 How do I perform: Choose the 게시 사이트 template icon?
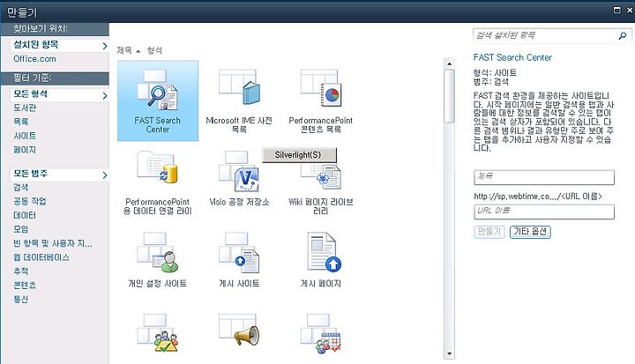click(x=239, y=252)
